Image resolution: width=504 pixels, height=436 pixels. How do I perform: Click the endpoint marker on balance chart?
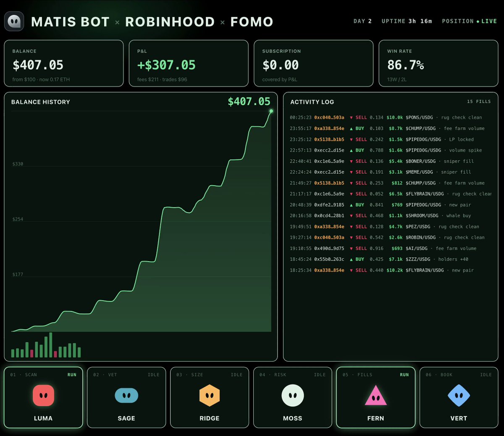pos(271,111)
